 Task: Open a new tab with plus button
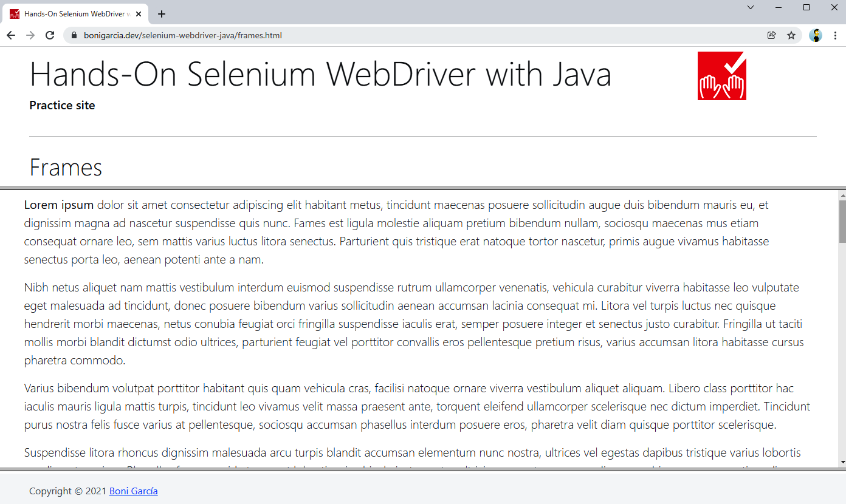coord(161,14)
